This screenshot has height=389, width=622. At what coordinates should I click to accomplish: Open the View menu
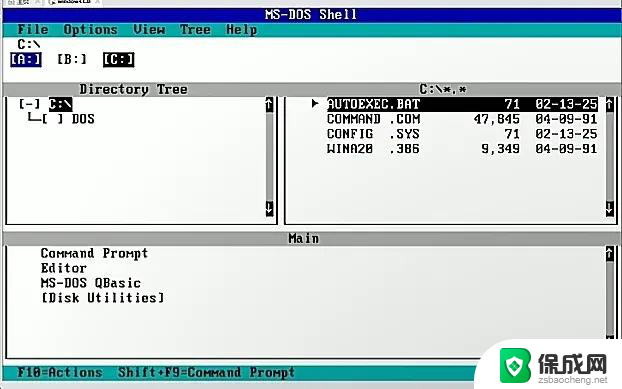(149, 30)
